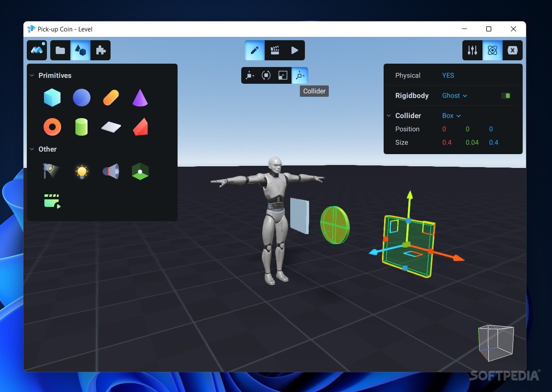Viewport: 552px width, 392px height.
Task: Add an orange torus primitive
Action: pos(52,127)
